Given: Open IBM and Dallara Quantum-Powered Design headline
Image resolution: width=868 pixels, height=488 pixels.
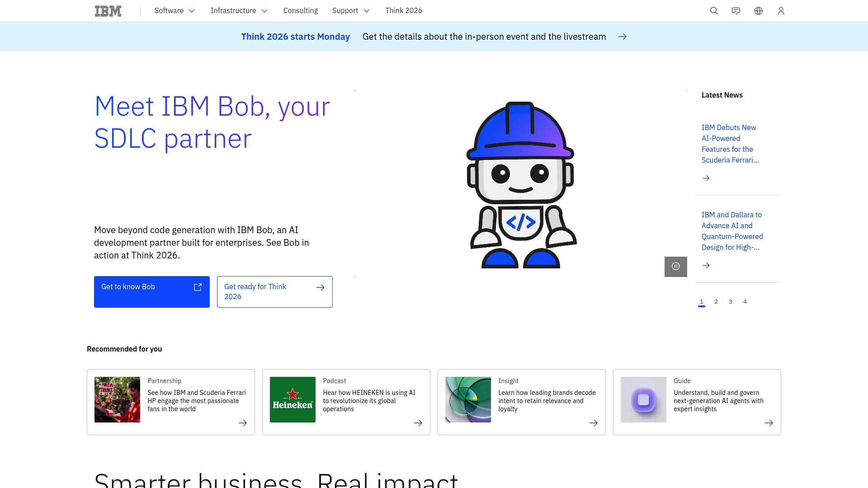Looking at the screenshot, I should (x=732, y=231).
